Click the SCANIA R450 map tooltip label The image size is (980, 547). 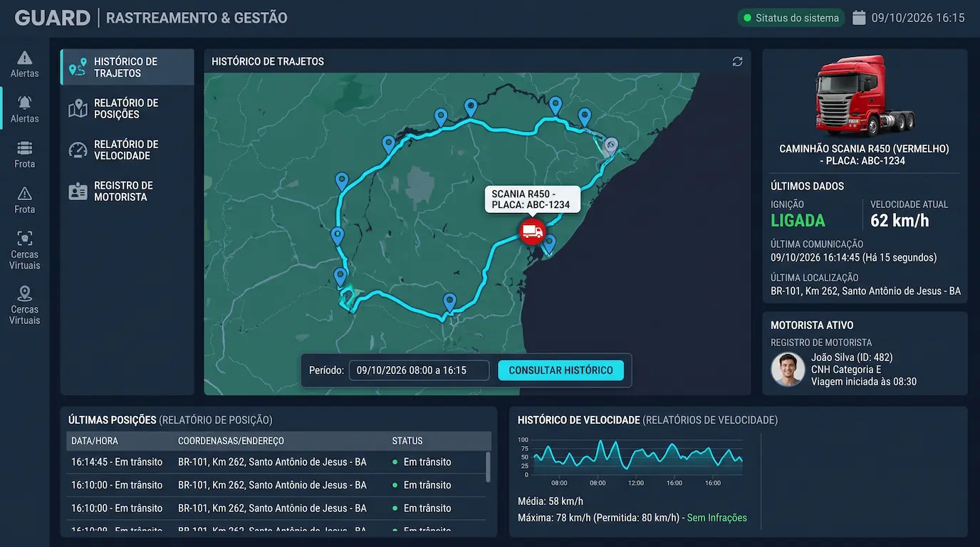531,199
